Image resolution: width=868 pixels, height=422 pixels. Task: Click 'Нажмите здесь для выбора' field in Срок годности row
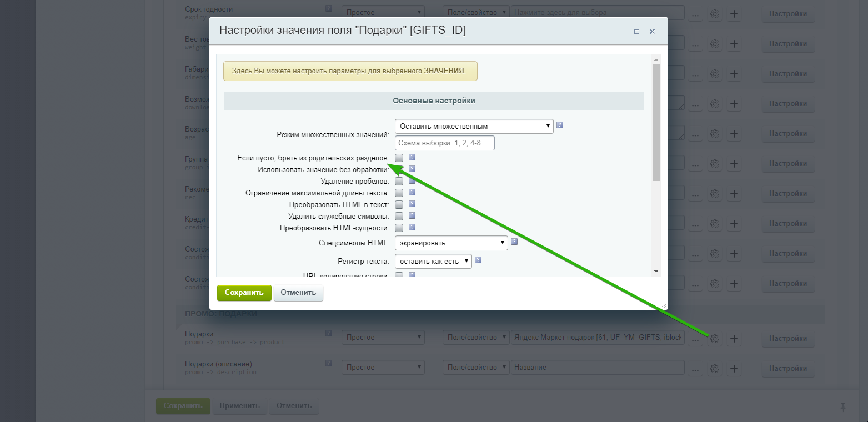tap(598, 13)
